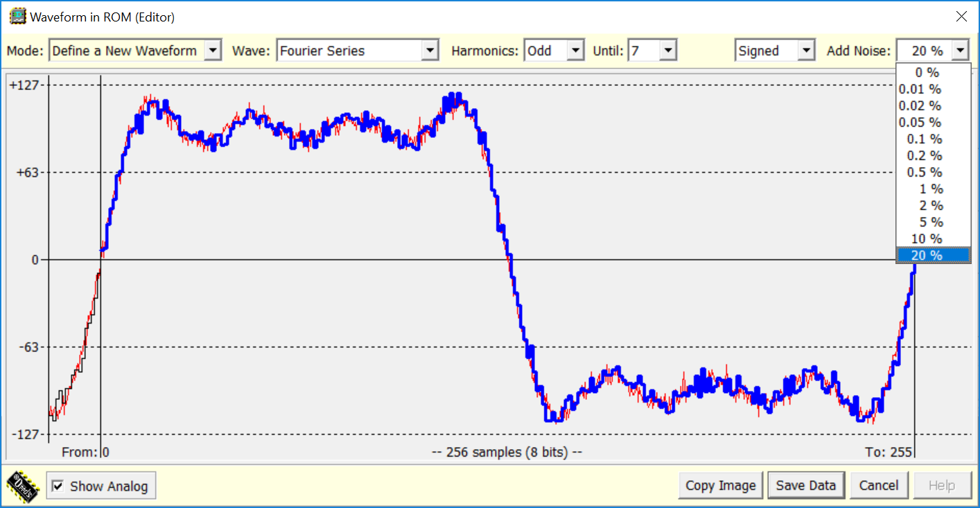The height and width of the screenshot is (508, 980).
Task: Select 0.01 % noise option
Action: (x=933, y=89)
